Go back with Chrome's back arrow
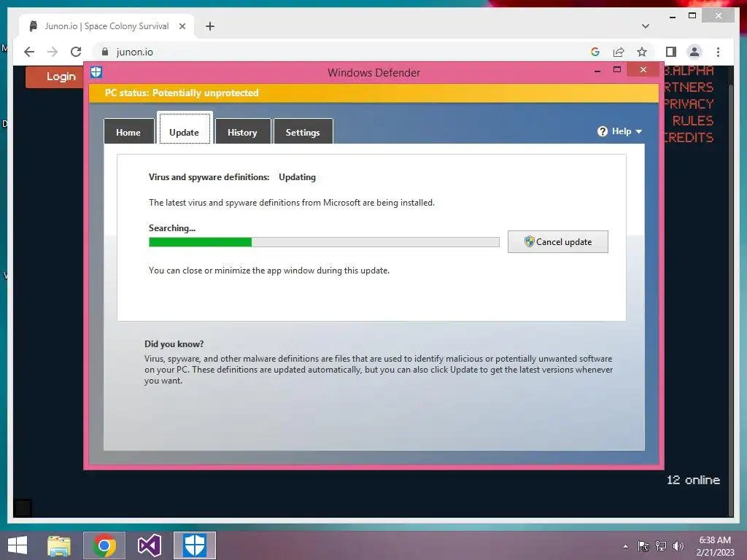 pos(29,52)
